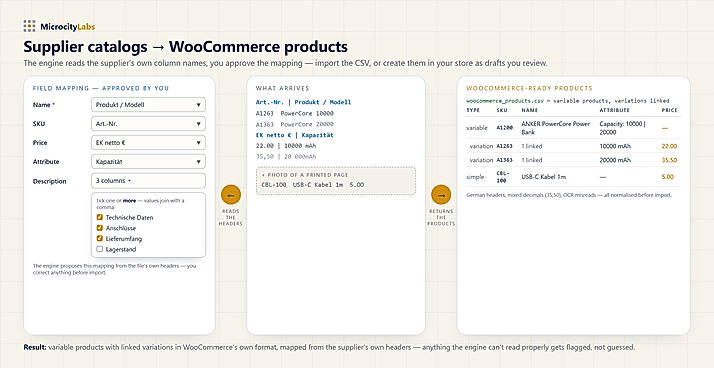
Task: Click the 'SKU' column header in products table
Action: click(x=501, y=111)
